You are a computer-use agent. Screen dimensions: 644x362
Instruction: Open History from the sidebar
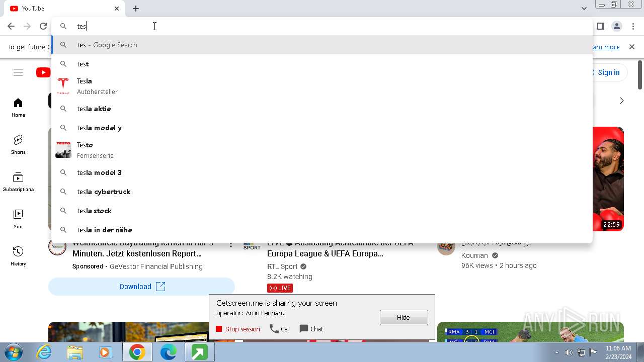click(x=18, y=256)
